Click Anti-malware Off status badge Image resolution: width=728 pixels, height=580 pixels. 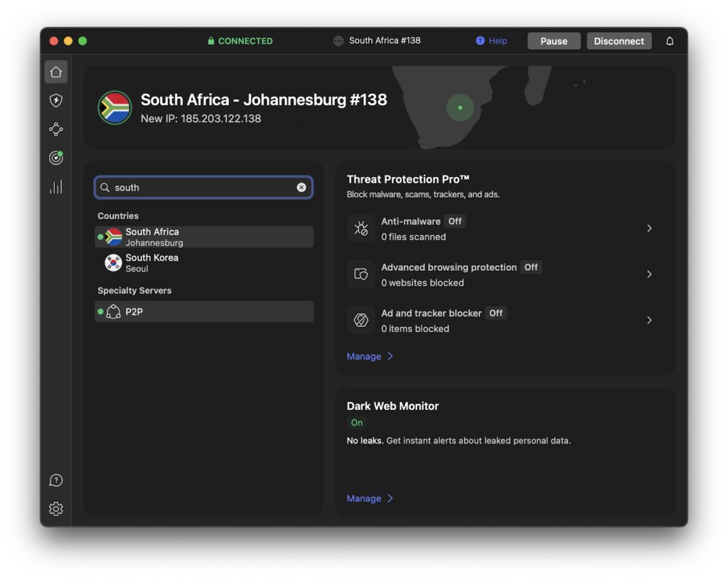click(455, 221)
